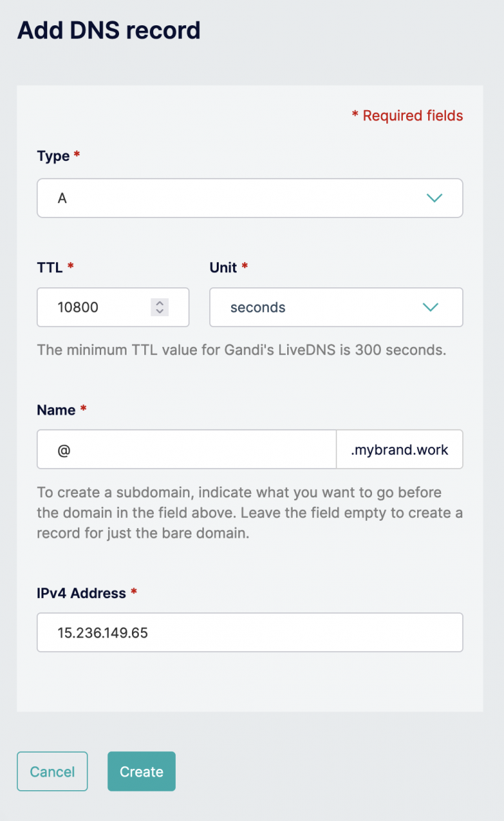Image resolution: width=504 pixels, height=821 pixels.
Task: Click the Add DNS record heading
Action: tap(109, 30)
